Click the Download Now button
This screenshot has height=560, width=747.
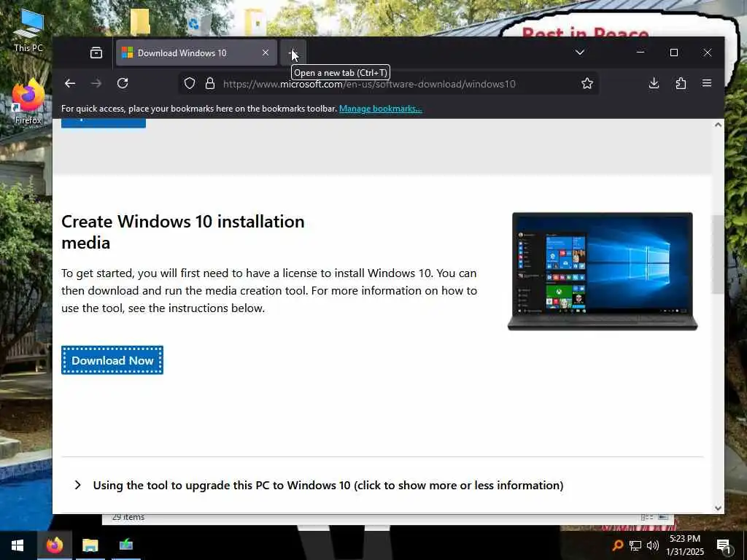tap(112, 360)
